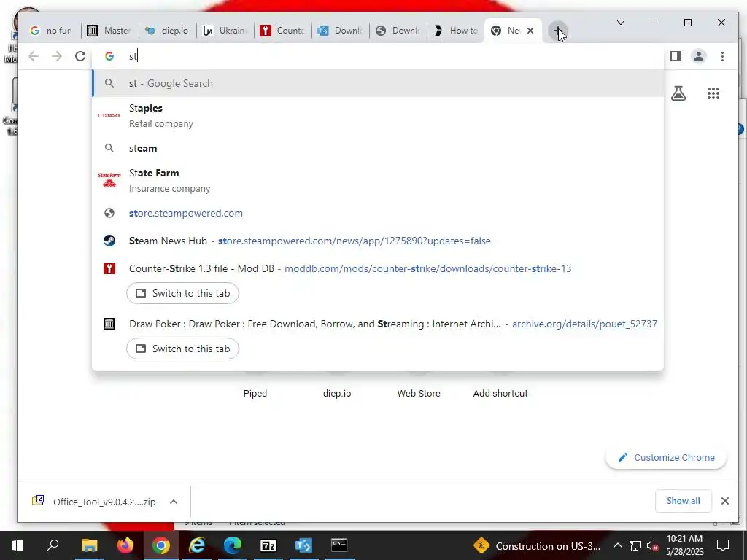Open store.steampowered.com suggestion
The height and width of the screenshot is (560, 747).
(x=378, y=214)
